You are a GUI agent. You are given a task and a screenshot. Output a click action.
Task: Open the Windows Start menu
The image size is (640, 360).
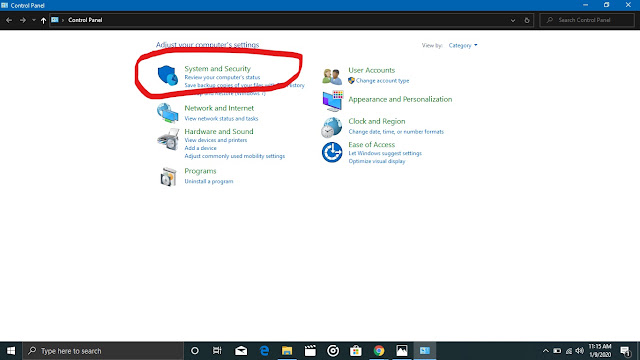click(x=11, y=351)
